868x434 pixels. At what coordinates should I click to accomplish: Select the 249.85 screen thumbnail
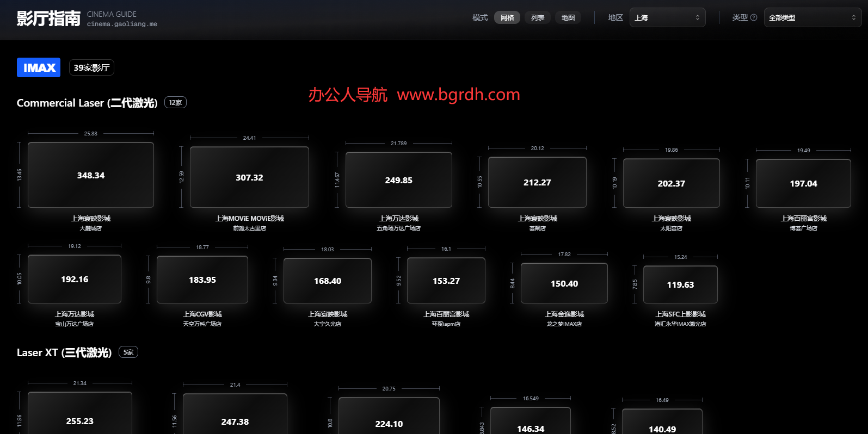pos(399,180)
